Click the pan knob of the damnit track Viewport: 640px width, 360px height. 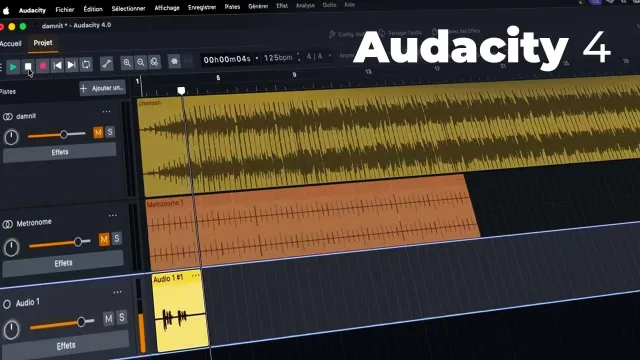11,137
